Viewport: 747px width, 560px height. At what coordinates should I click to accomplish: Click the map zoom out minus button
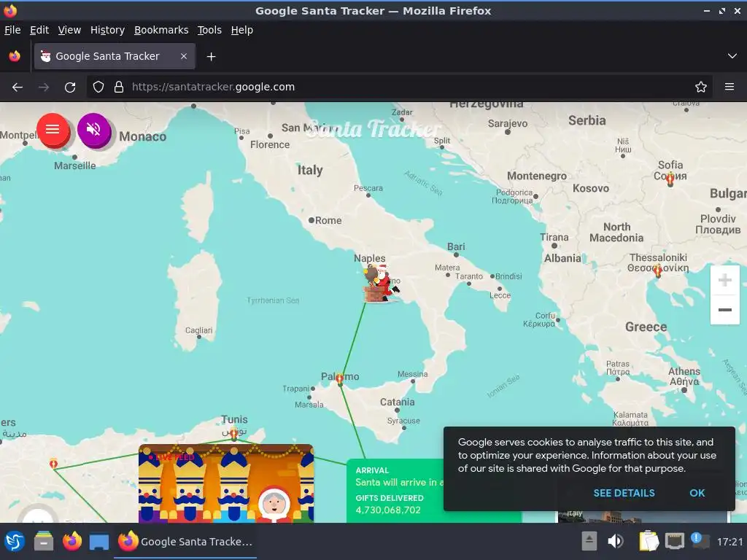tap(724, 310)
